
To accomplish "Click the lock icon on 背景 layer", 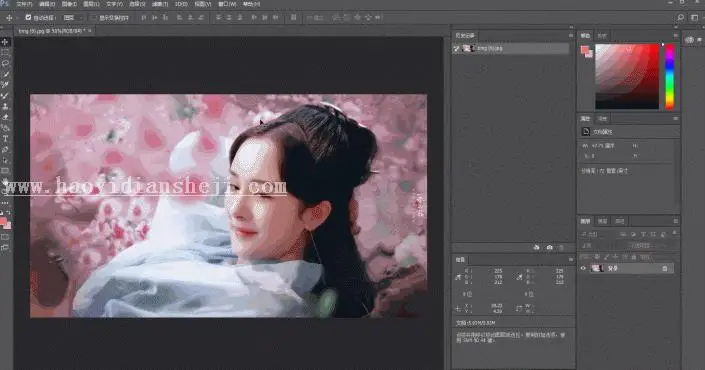I will (x=665, y=268).
